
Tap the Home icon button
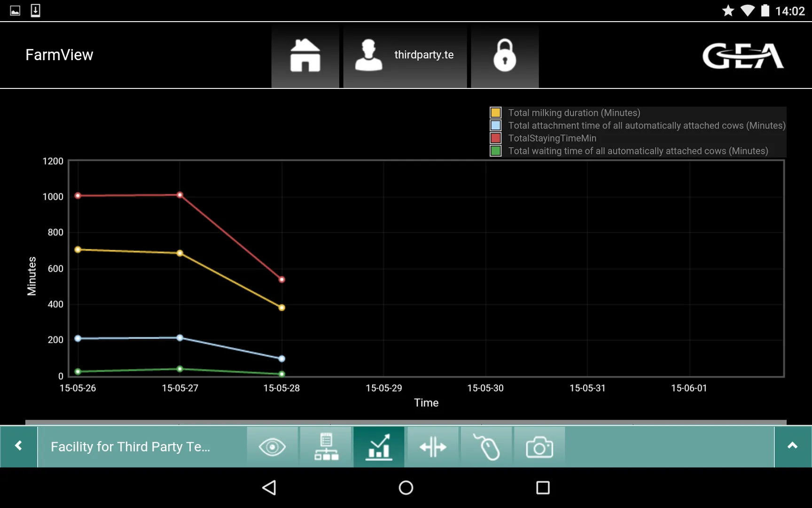pyautogui.click(x=305, y=57)
